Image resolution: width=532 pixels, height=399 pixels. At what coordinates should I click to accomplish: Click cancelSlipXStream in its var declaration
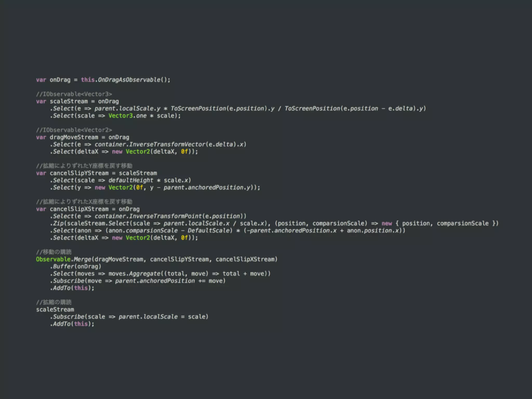point(79,209)
